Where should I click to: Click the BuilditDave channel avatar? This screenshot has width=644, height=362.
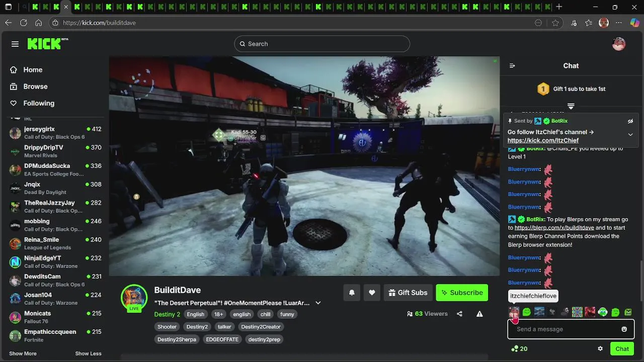tap(134, 297)
